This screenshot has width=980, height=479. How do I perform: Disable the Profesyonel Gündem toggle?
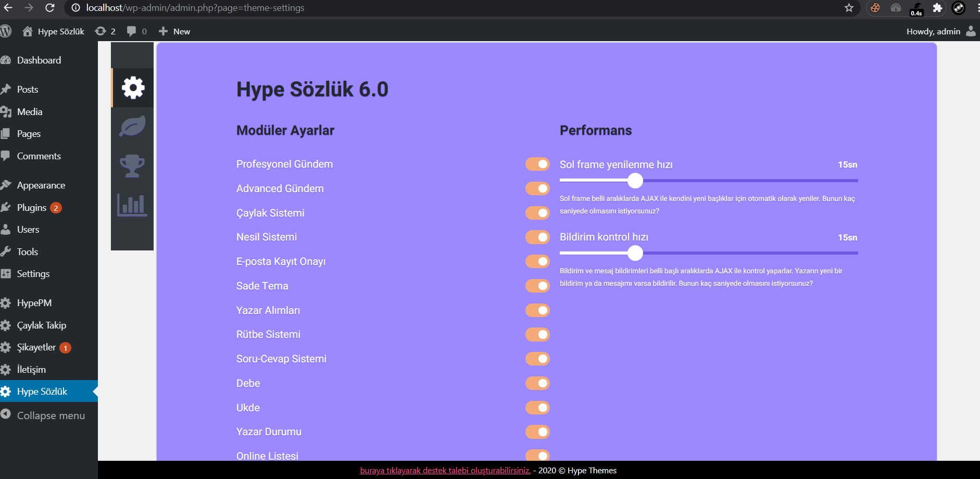(537, 164)
